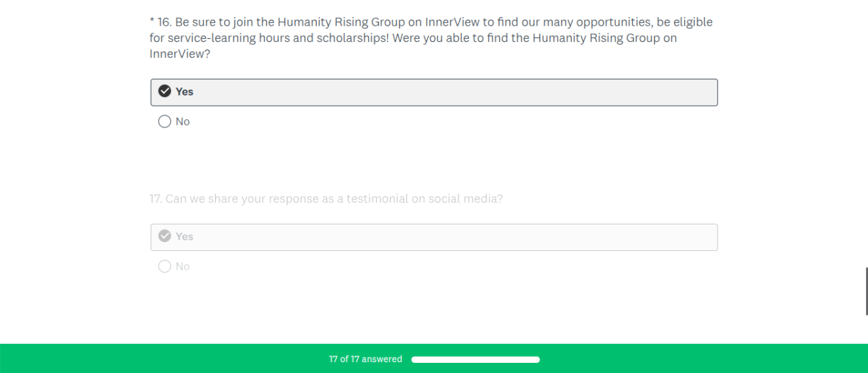Select the No radio circle for question 16
Image resolution: width=868 pixels, height=373 pixels.
coord(165,121)
